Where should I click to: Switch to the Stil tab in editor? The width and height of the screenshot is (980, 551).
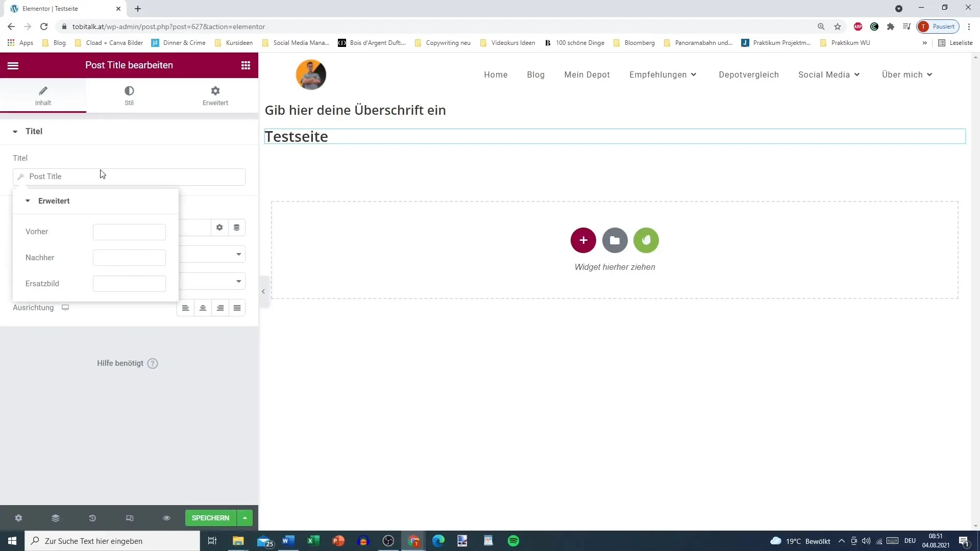129,95
